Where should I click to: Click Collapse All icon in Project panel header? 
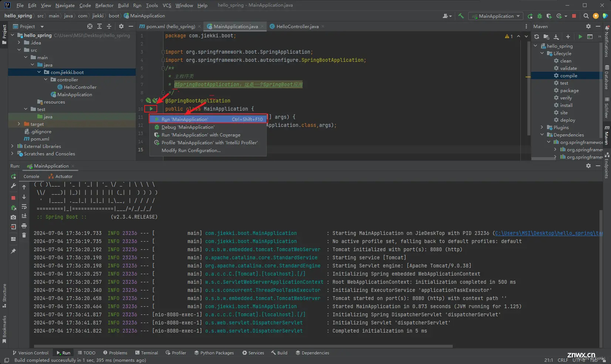click(x=109, y=26)
